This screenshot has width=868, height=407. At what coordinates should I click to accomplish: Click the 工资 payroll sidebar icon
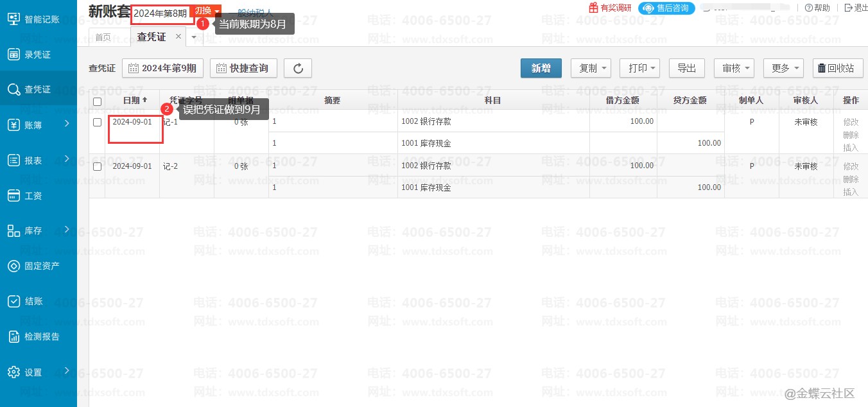coord(13,195)
